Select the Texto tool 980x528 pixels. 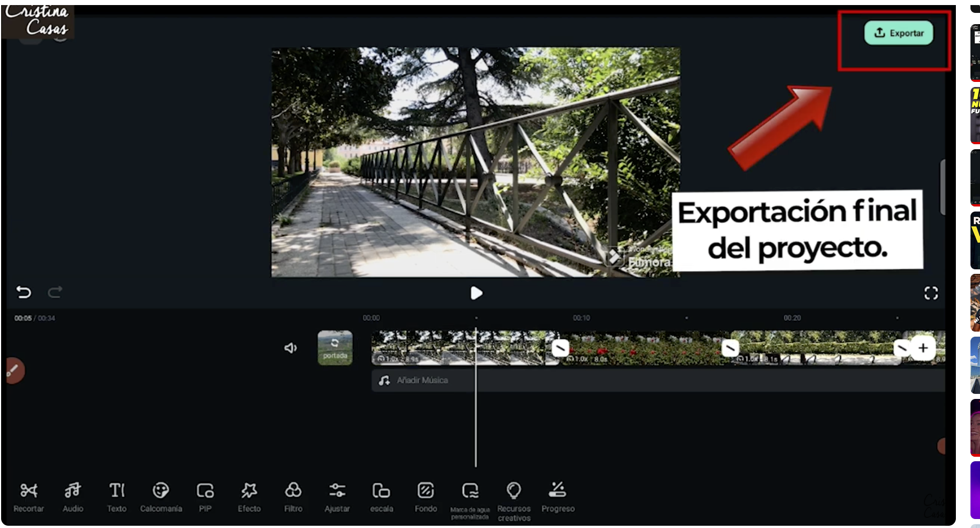tap(117, 497)
